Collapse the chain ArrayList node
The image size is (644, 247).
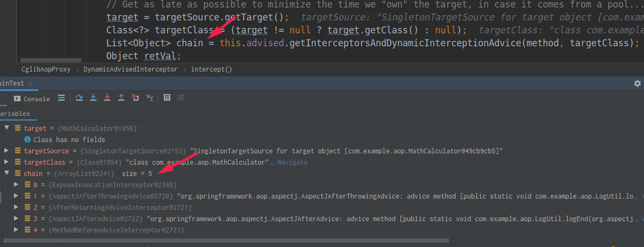point(6,174)
